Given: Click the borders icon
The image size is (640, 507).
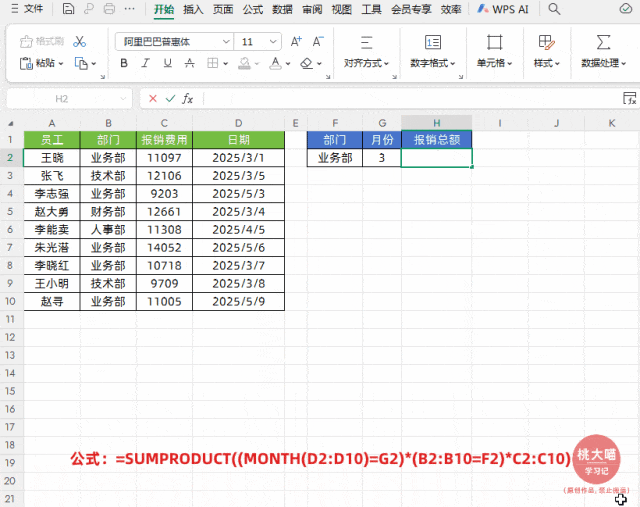Looking at the screenshot, I should (x=212, y=63).
